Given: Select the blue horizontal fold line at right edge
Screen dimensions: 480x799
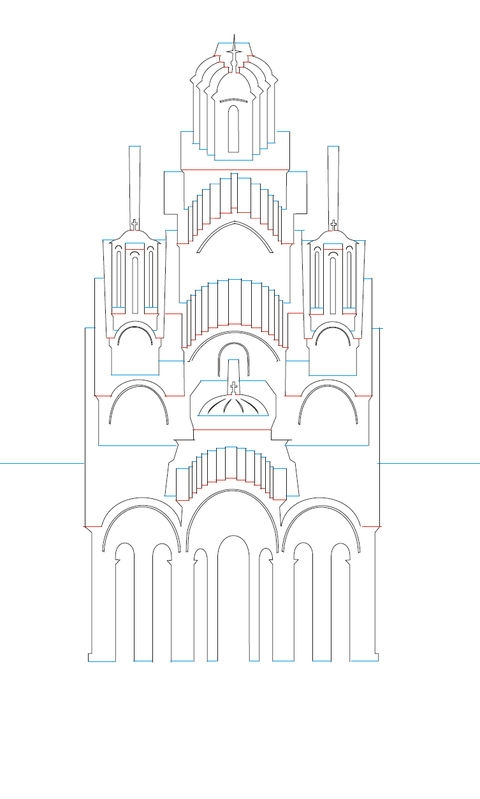Looking at the screenshot, I should point(429,463).
